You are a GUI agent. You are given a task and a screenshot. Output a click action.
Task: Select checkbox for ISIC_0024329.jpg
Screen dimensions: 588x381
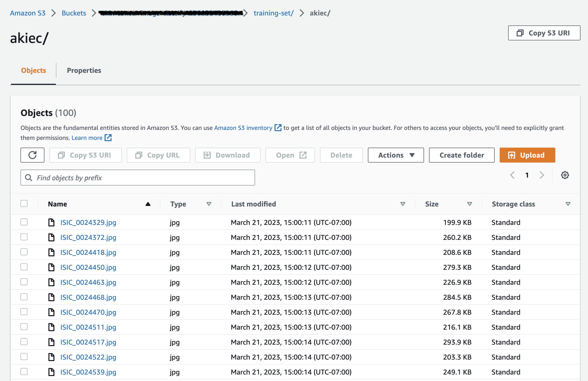click(x=24, y=222)
